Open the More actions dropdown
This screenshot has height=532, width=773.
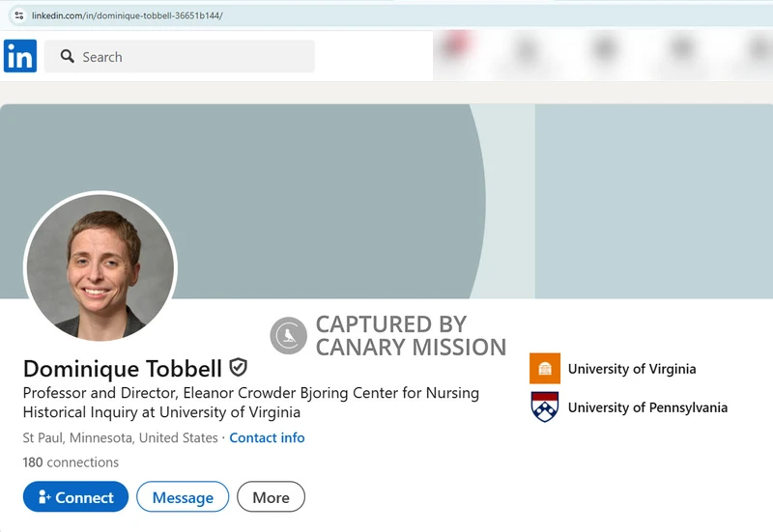tap(271, 497)
